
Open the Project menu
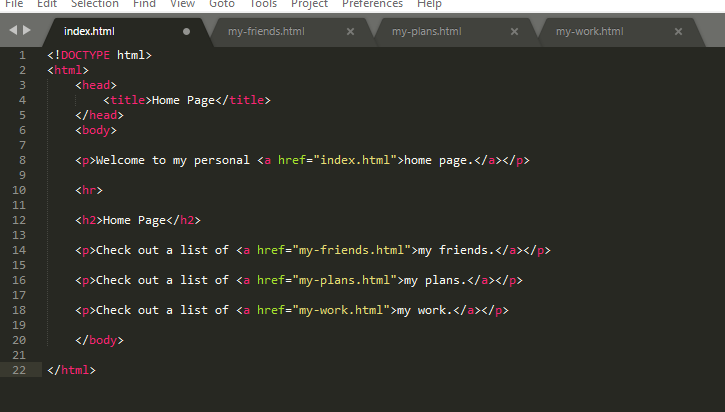[x=309, y=4]
